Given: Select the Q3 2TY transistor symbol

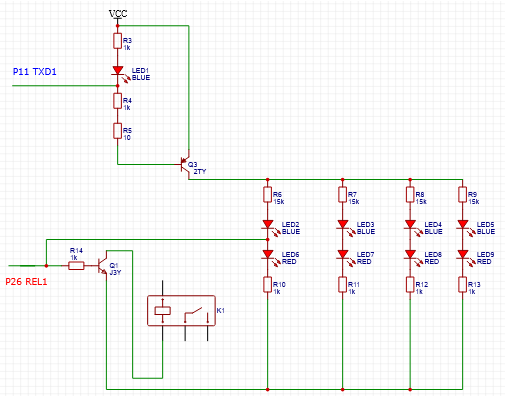Looking at the screenshot, I should (185, 164).
